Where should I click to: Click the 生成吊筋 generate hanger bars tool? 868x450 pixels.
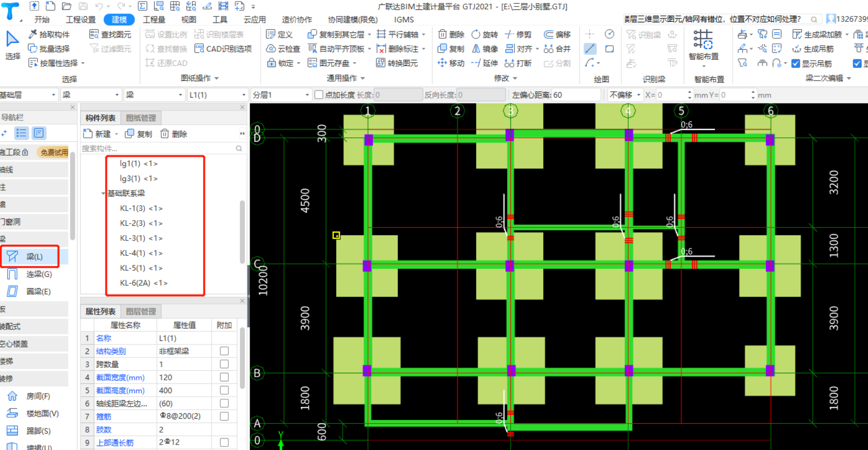click(x=813, y=49)
